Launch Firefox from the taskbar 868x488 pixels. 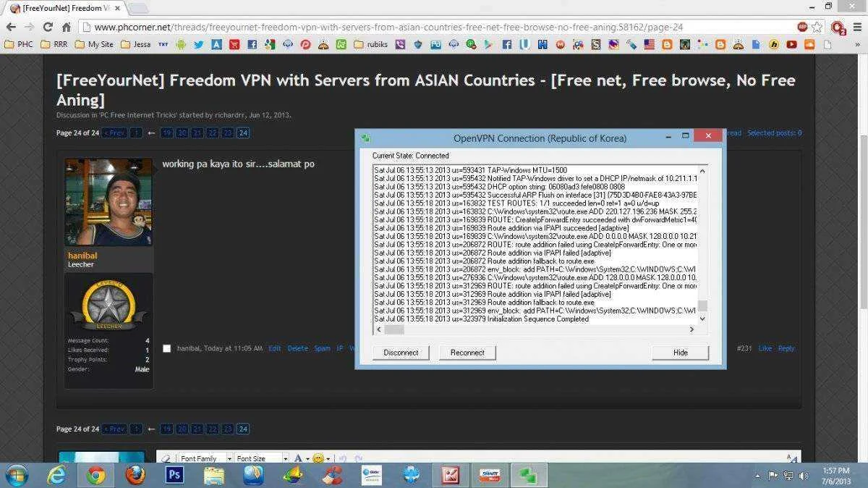[x=135, y=475]
